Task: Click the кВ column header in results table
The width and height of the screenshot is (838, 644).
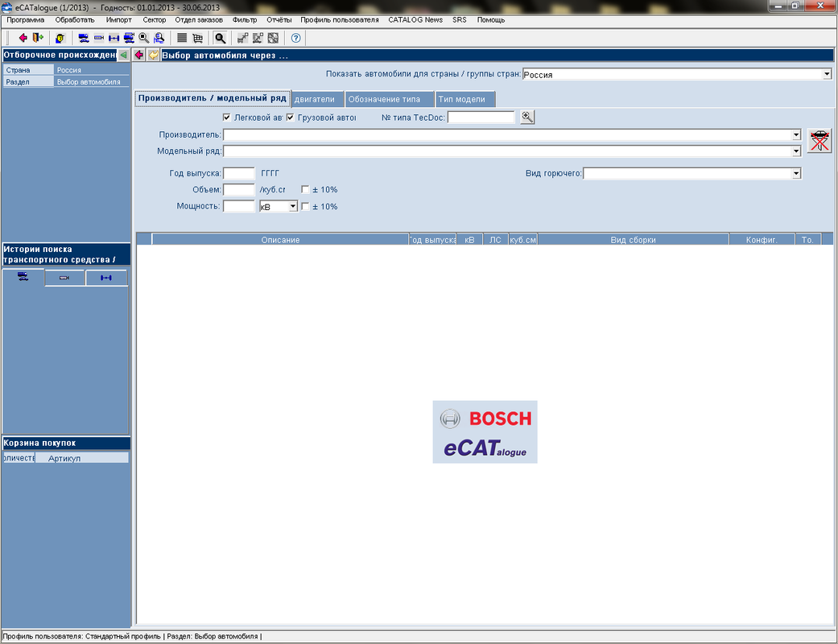Action: (470, 240)
